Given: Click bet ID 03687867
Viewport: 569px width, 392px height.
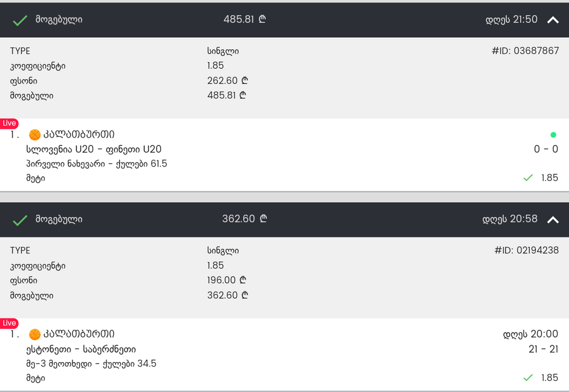Looking at the screenshot, I should tap(525, 51).
